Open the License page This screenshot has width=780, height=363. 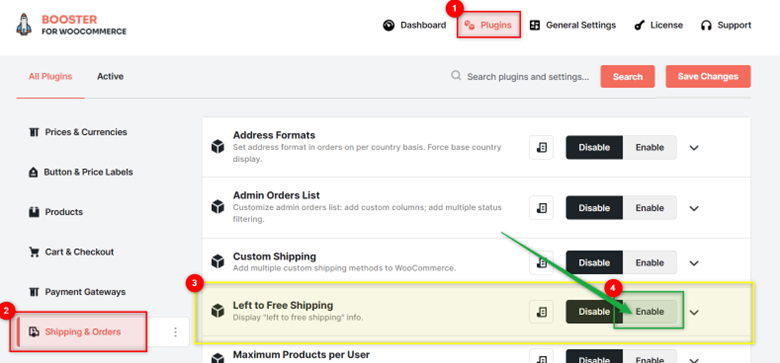tap(659, 25)
